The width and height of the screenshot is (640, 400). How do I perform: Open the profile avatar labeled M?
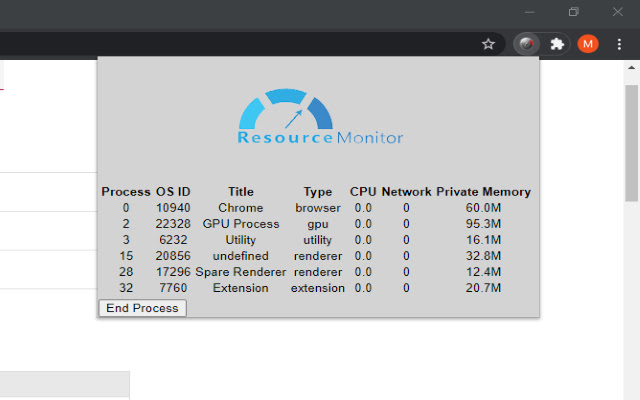(588, 44)
